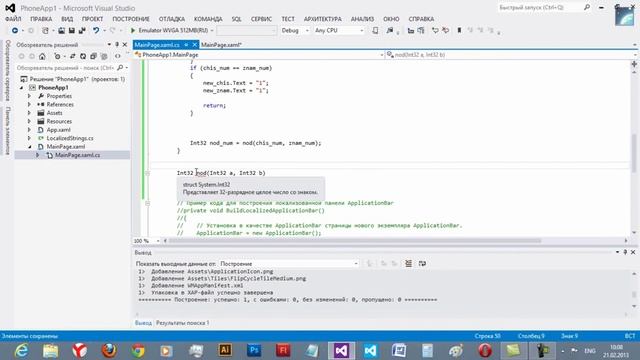Open Adobe Illustrator from the taskbar
Screen dimensions: 640x360
coord(225,351)
